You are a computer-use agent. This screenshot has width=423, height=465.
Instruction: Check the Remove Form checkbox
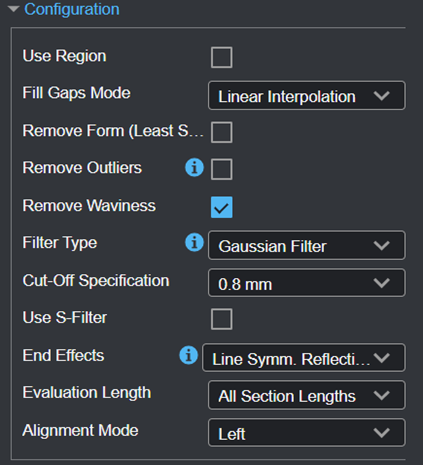[222, 132]
